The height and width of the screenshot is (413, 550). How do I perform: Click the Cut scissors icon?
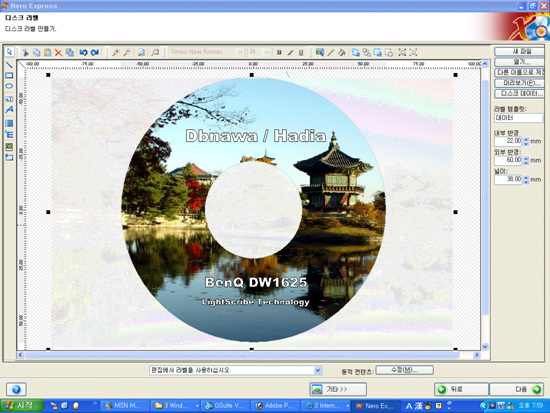[x=25, y=53]
